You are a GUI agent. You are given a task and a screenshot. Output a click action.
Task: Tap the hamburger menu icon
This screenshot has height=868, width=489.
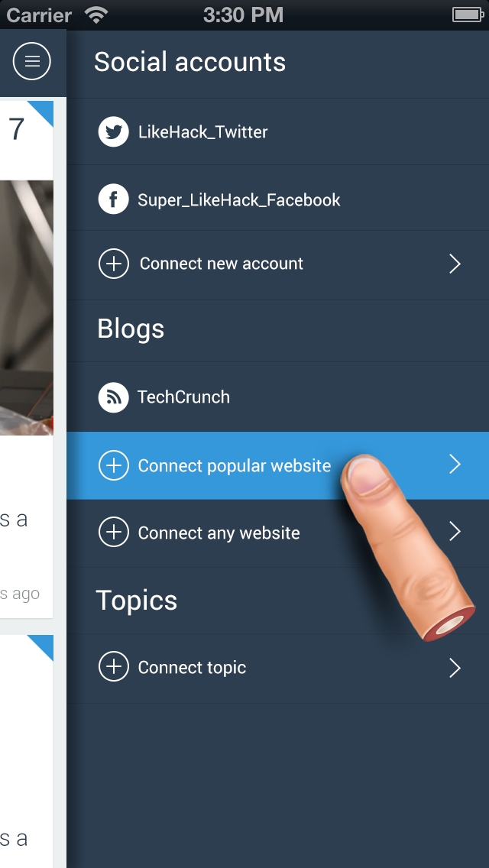[x=32, y=61]
